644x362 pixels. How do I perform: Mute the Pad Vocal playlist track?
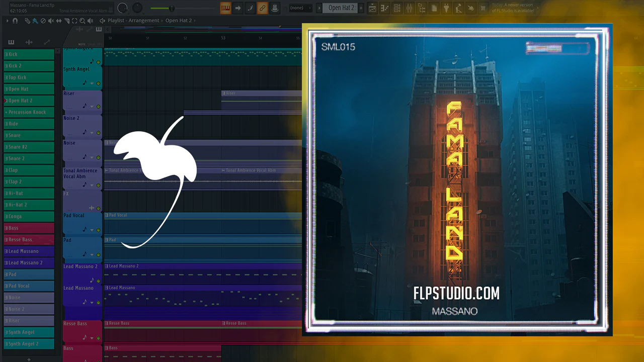click(98, 230)
